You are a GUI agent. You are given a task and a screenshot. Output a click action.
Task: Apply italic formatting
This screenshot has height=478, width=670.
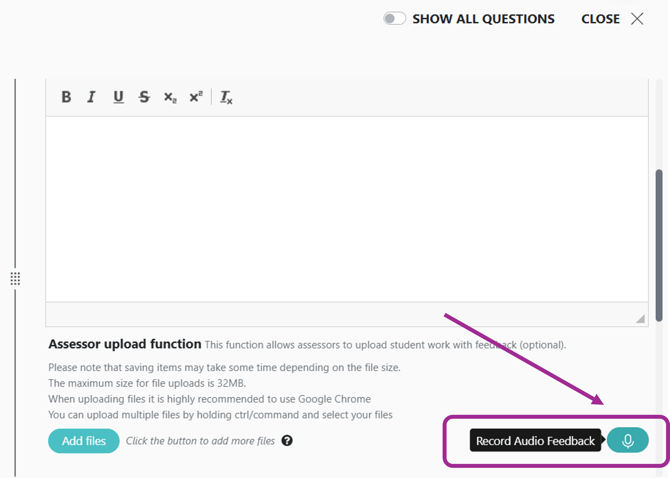tap(91, 97)
